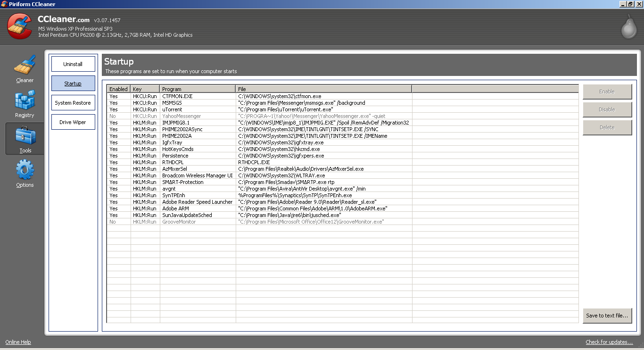Sort by the Key column header

(145, 89)
